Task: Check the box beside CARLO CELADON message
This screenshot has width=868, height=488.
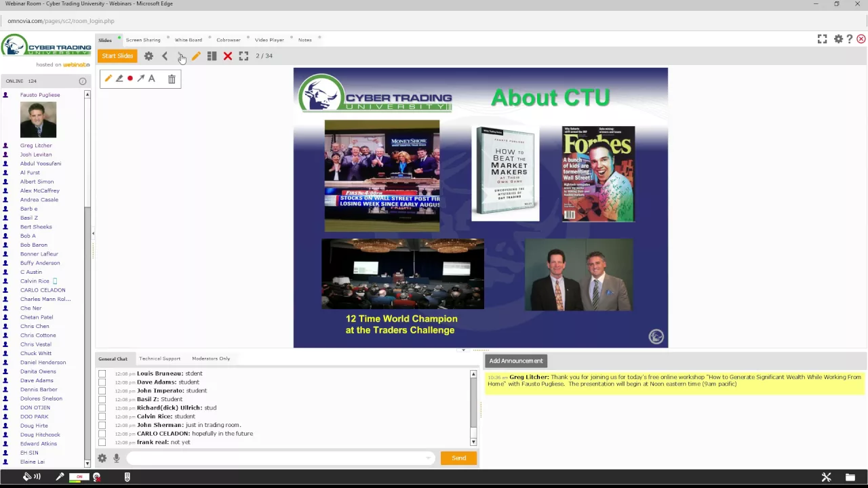Action: point(102,434)
